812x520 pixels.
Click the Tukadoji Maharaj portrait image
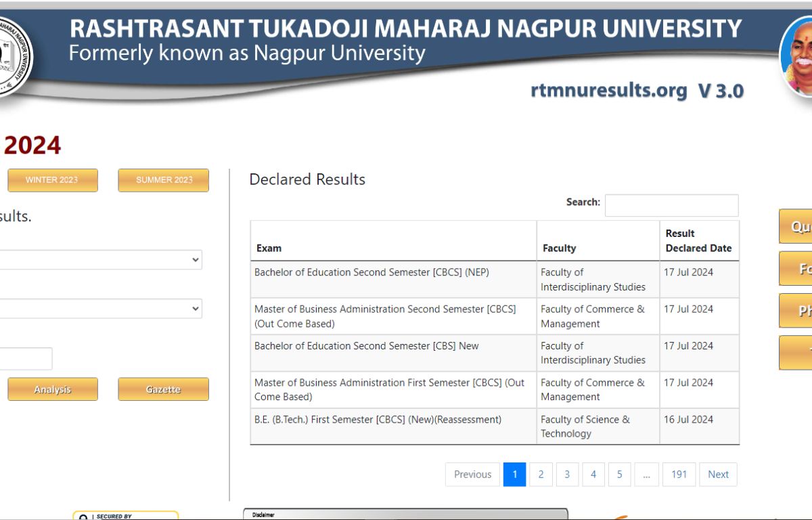click(797, 57)
